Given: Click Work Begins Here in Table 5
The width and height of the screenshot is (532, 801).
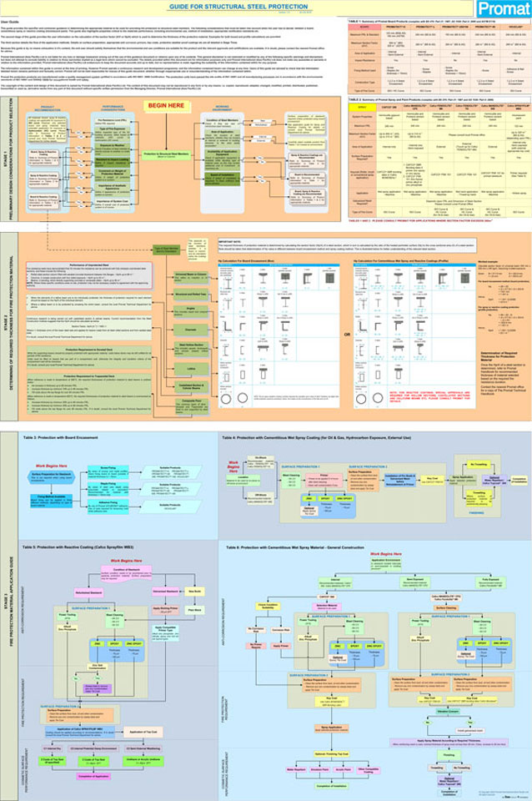Looking at the screenshot, I should click(126, 561).
